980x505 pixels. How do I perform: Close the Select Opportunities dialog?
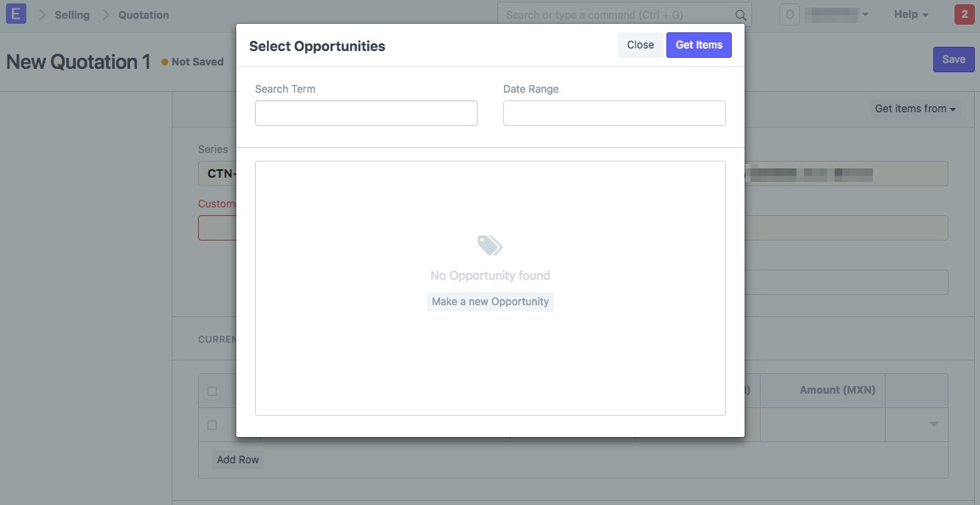640,44
